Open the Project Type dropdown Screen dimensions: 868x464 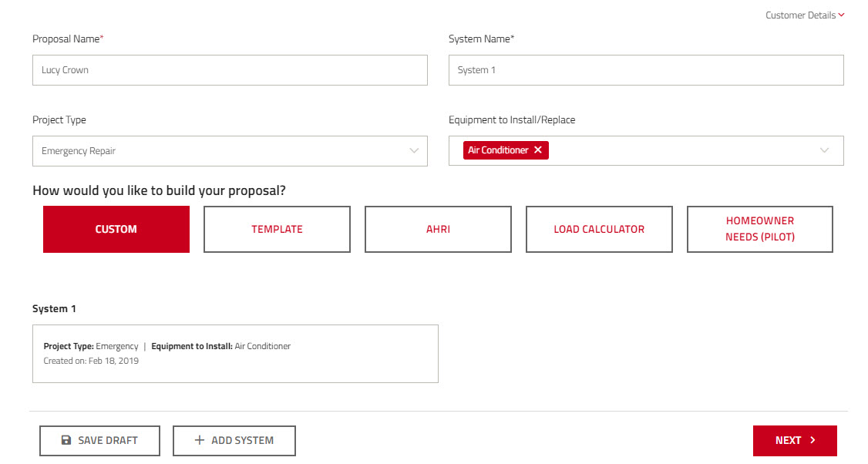[x=414, y=151]
